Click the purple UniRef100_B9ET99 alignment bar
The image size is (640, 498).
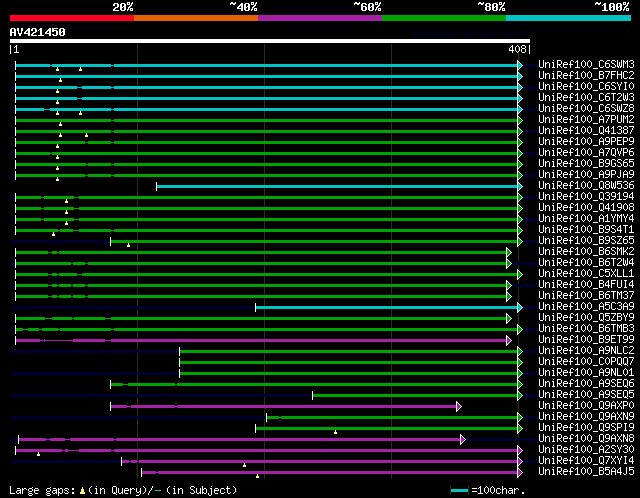[300, 340]
